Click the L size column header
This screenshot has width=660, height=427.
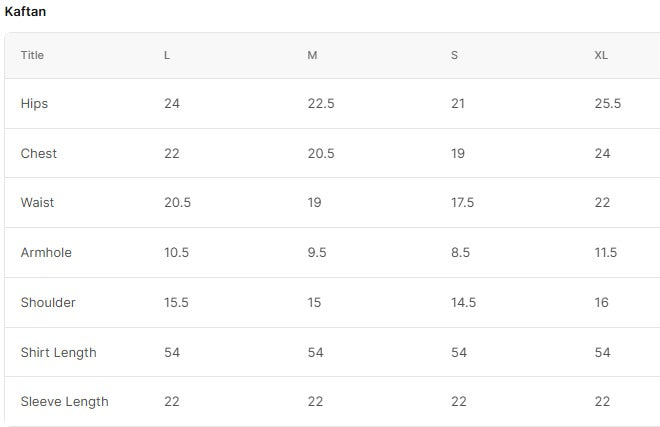167,55
